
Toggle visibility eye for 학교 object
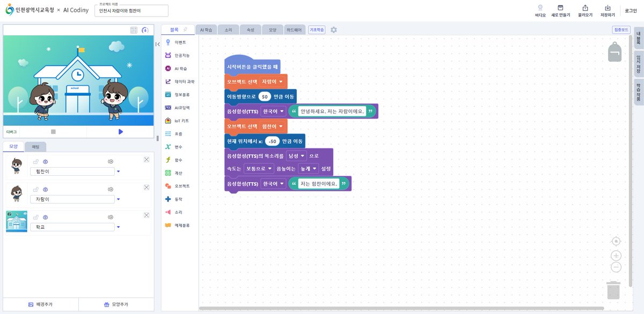pyautogui.click(x=46, y=217)
